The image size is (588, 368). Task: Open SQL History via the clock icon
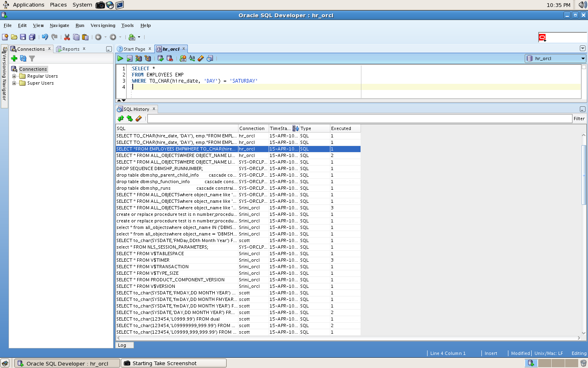tap(210, 58)
